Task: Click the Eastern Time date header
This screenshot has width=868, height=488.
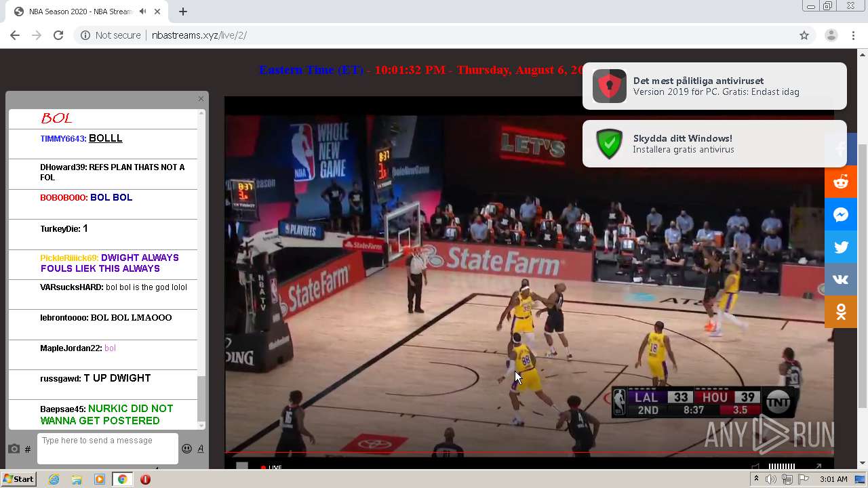Action: (422, 70)
